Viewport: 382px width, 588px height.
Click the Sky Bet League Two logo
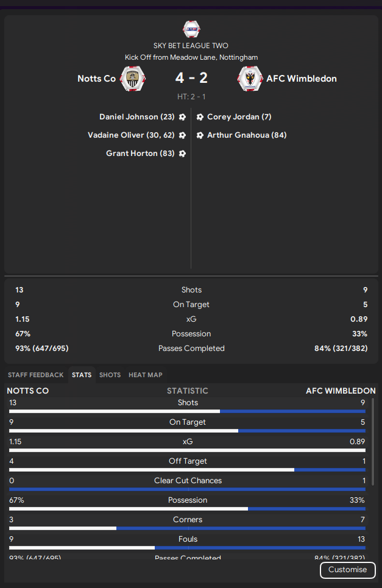191,29
